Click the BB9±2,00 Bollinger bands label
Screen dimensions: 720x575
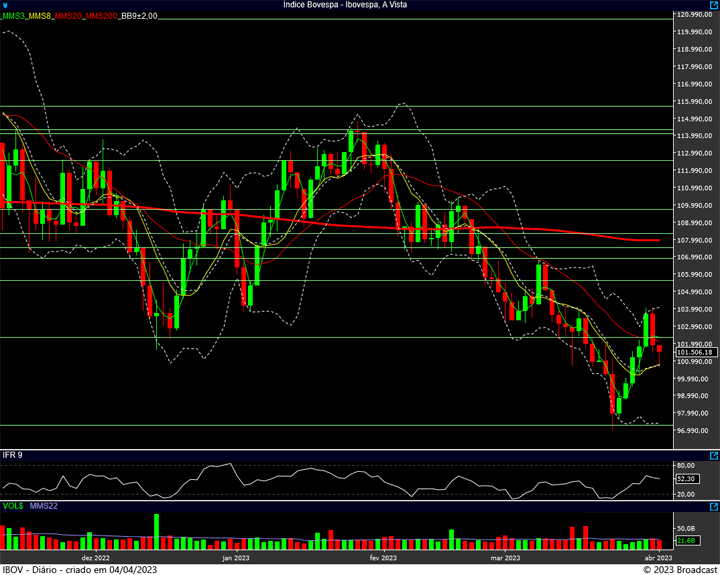click(x=139, y=16)
